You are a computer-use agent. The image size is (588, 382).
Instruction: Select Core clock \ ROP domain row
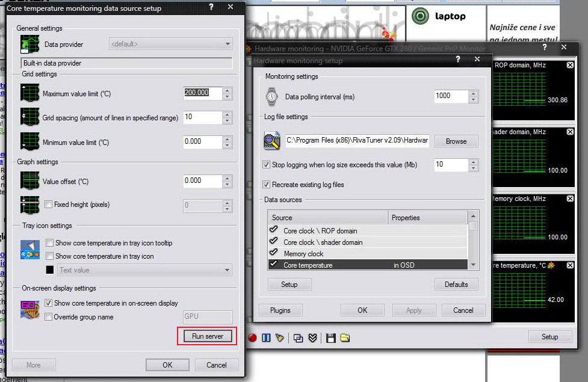point(368,231)
